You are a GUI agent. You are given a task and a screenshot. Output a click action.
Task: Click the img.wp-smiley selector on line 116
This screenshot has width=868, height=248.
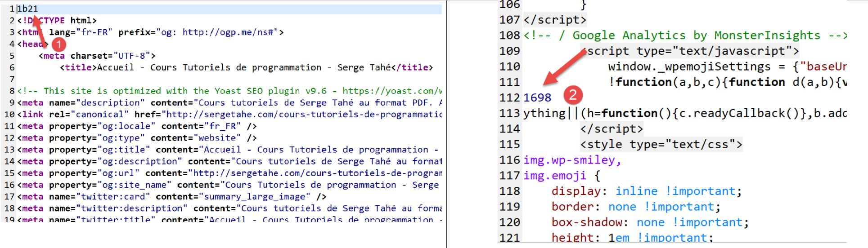tap(571, 160)
